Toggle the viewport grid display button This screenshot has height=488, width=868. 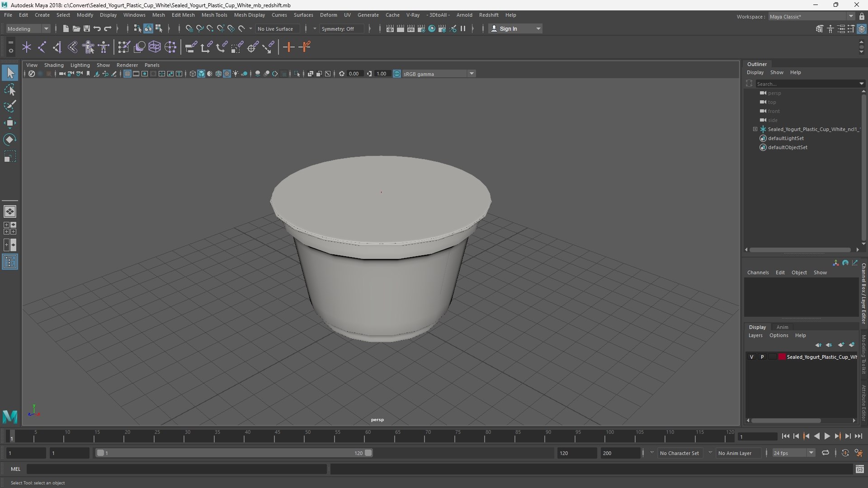127,74
